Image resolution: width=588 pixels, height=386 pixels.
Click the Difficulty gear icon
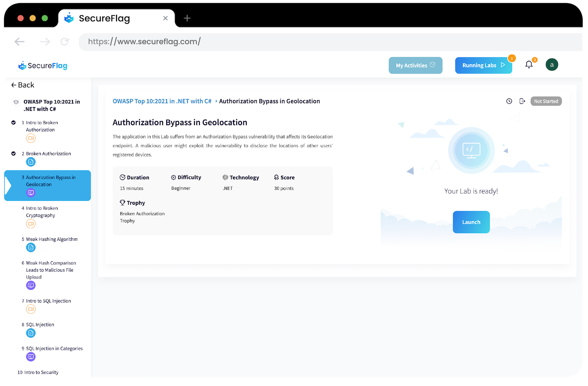(174, 177)
